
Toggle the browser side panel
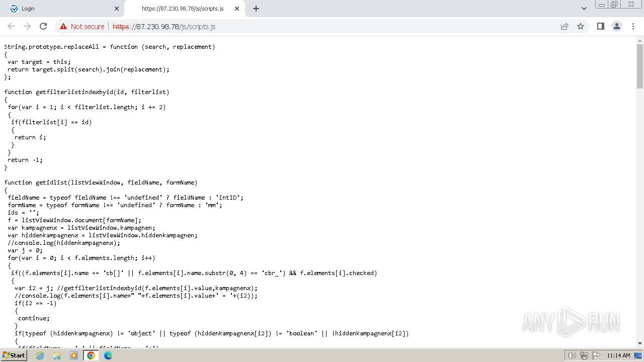pos(600,26)
